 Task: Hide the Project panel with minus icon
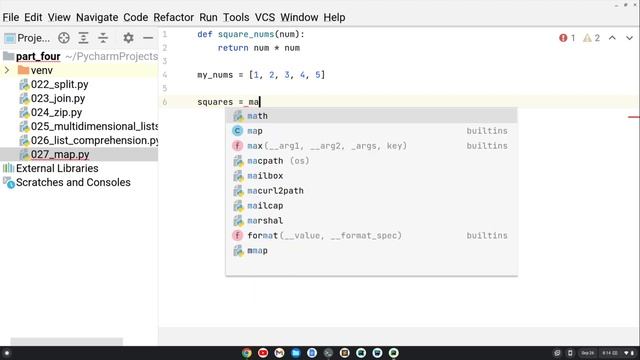tap(148, 38)
